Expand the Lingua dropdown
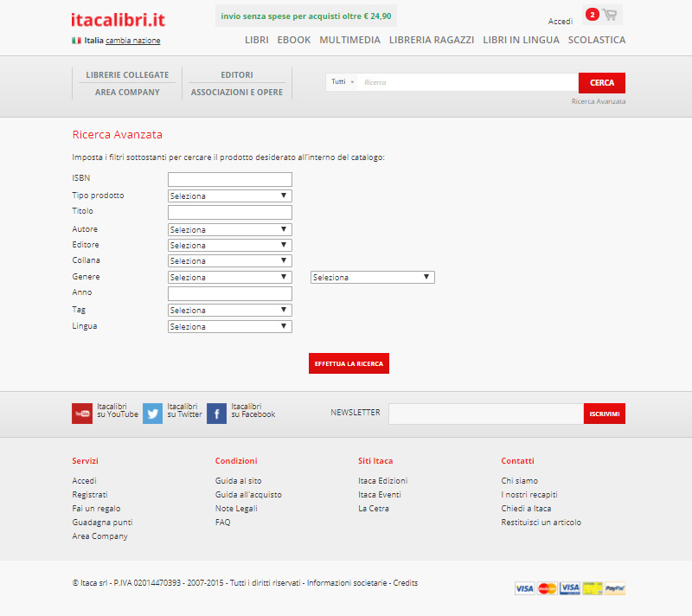 [x=230, y=326]
